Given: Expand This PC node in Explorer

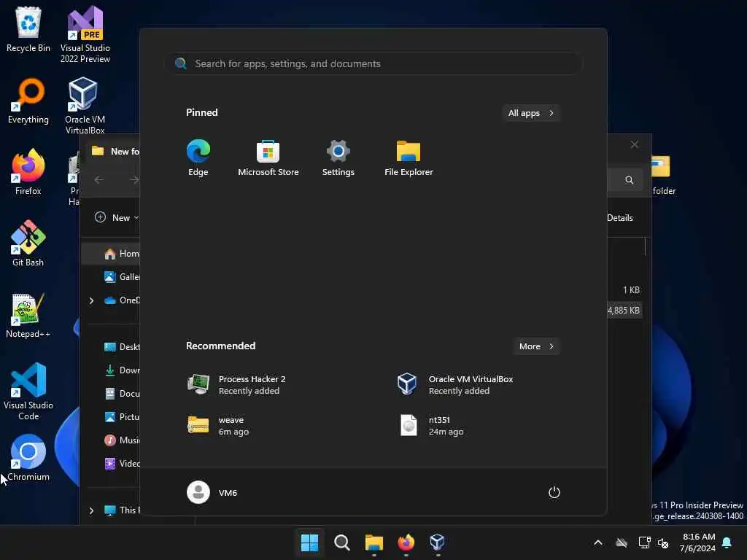Looking at the screenshot, I should tap(91, 510).
